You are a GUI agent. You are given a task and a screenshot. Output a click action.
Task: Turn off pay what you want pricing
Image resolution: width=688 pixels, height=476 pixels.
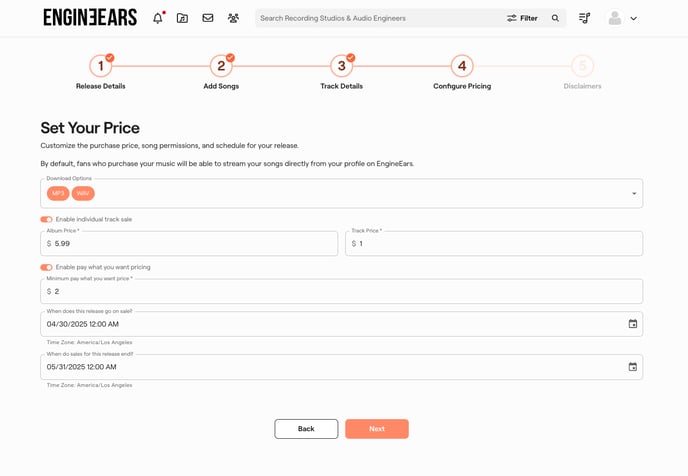coord(46,267)
